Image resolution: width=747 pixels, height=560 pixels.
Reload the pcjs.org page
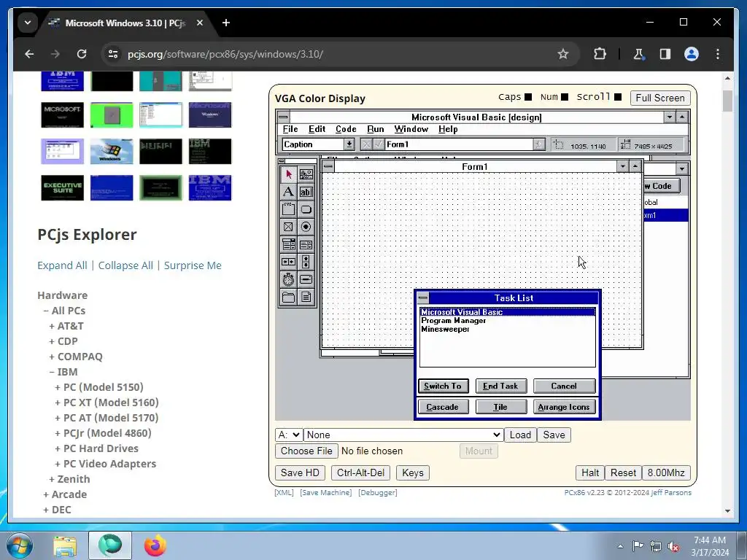tap(82, 54)
